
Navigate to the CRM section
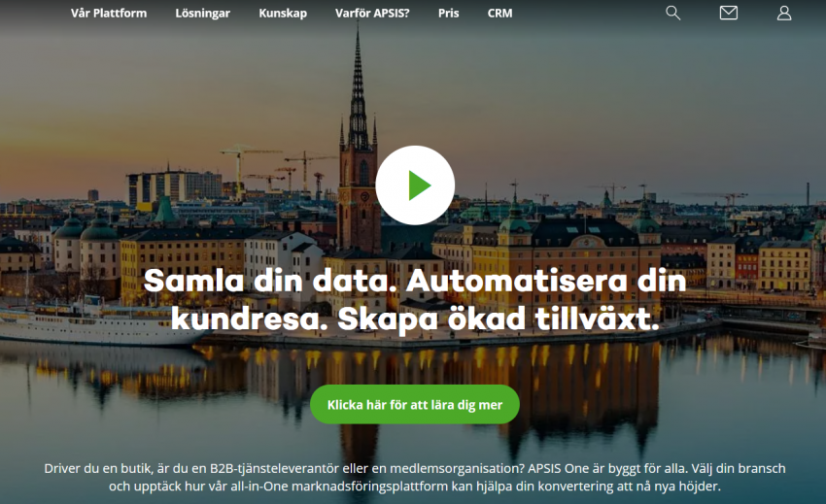(x=499, y=14)
